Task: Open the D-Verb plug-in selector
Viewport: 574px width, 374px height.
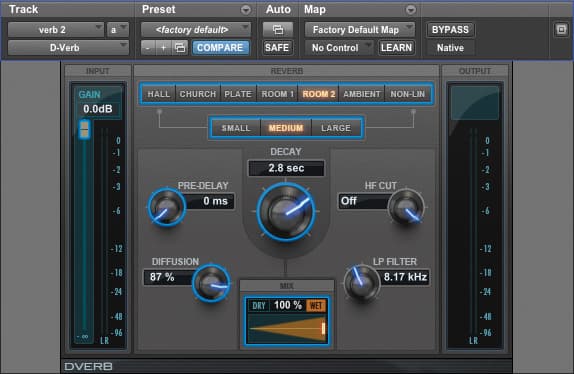Action: pos(68,48)
